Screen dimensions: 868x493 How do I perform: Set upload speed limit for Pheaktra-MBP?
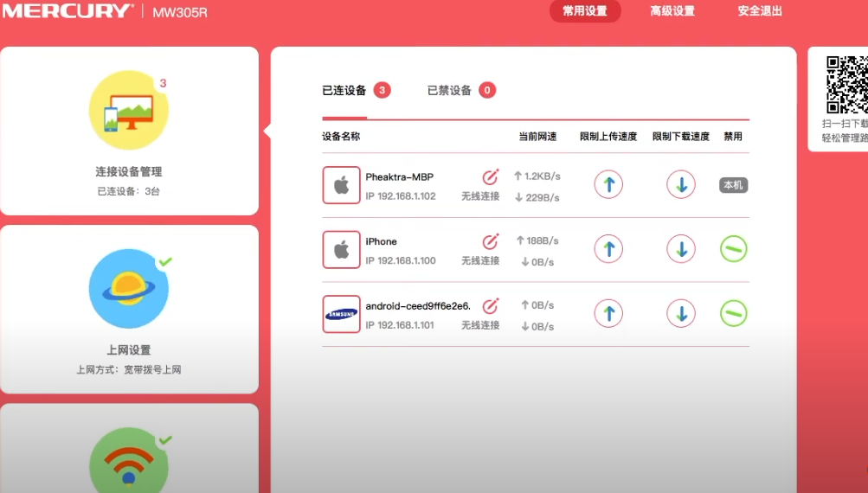click(x=608, y=184)
